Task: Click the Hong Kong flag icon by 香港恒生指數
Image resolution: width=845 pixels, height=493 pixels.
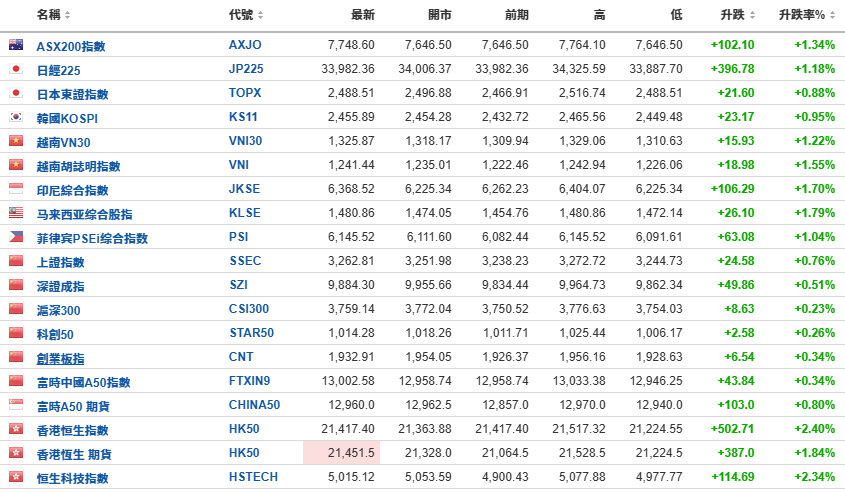Action: tap(15, 429)
